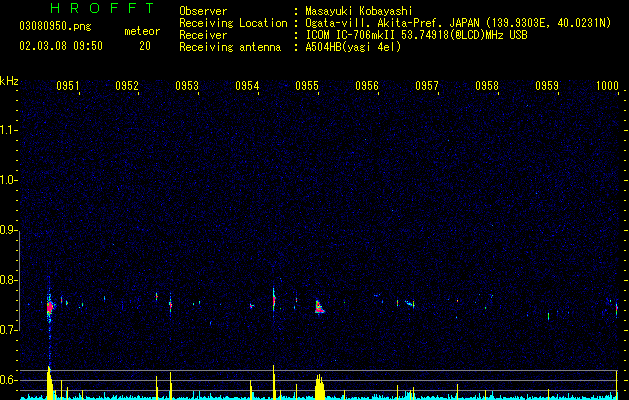
Task: Click the meteor echo just after 0955
Action: click(x=319, y=307)
